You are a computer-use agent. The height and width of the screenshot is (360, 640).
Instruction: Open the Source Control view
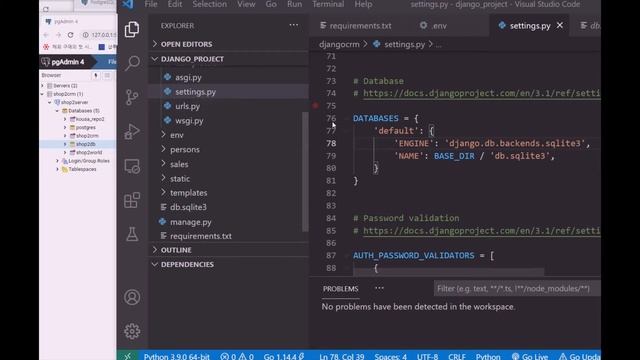point(132,97)
